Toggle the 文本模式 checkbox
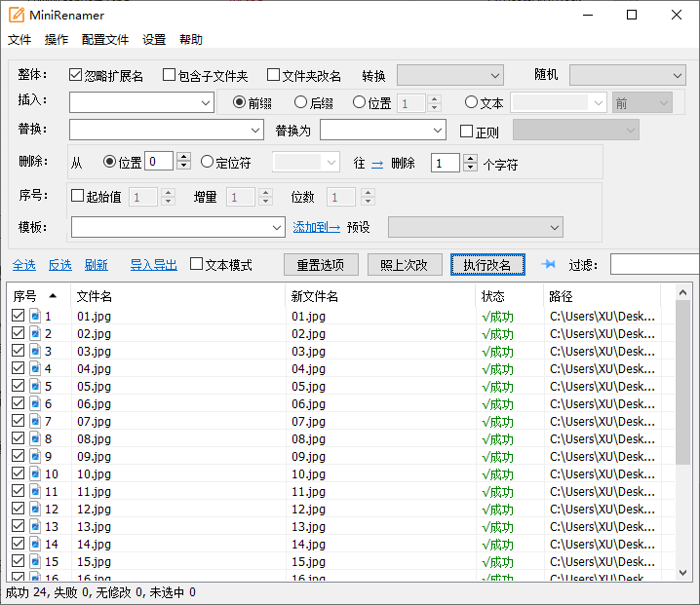The image size is (700, 605). (196, 264)
